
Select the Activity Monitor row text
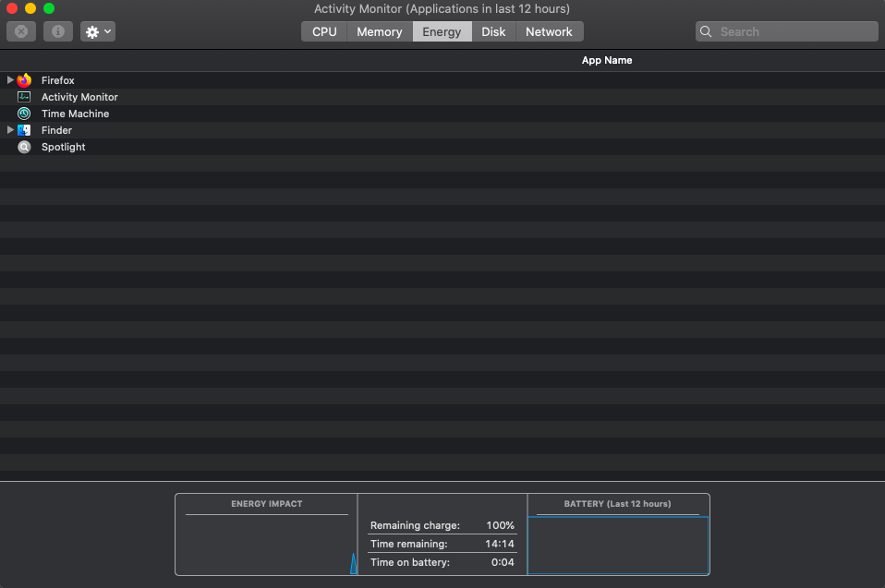tap(79, 97)
